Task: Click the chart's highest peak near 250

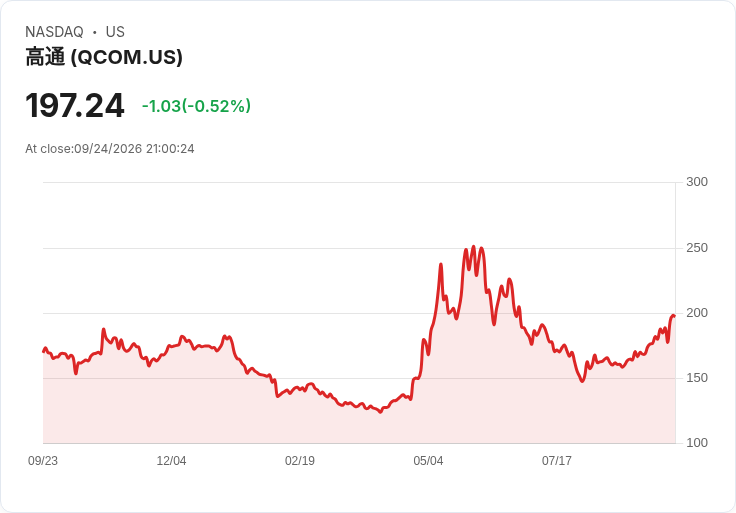Action: coord(473,246)
